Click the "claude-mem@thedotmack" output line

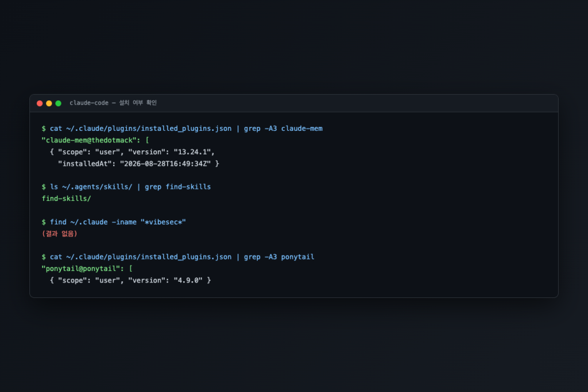[95, 140]
